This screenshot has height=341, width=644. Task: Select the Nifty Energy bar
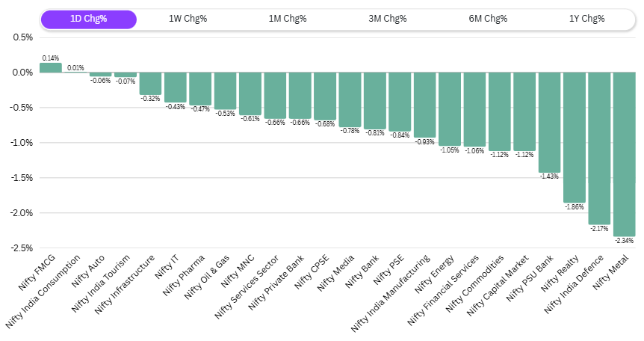pos(449,108)
